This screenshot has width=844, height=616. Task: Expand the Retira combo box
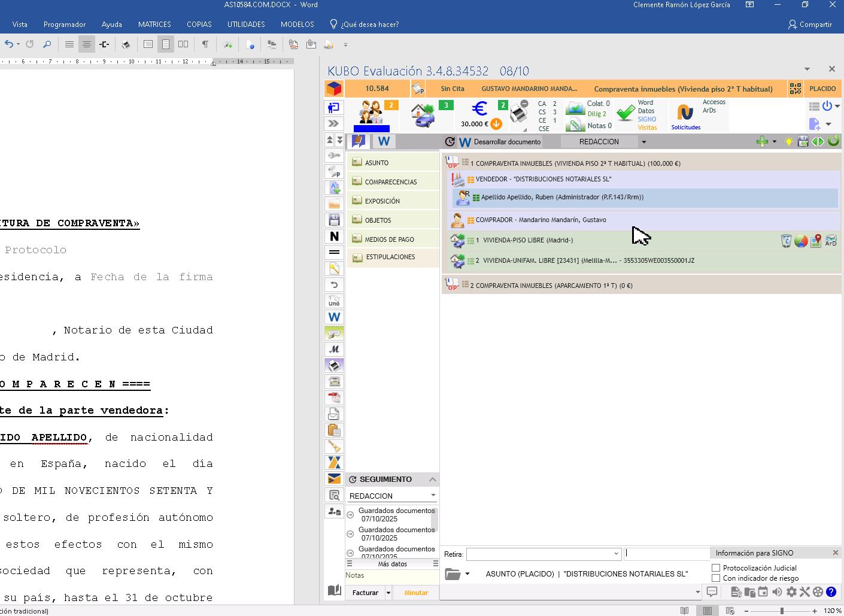click(x=616, y=554)
